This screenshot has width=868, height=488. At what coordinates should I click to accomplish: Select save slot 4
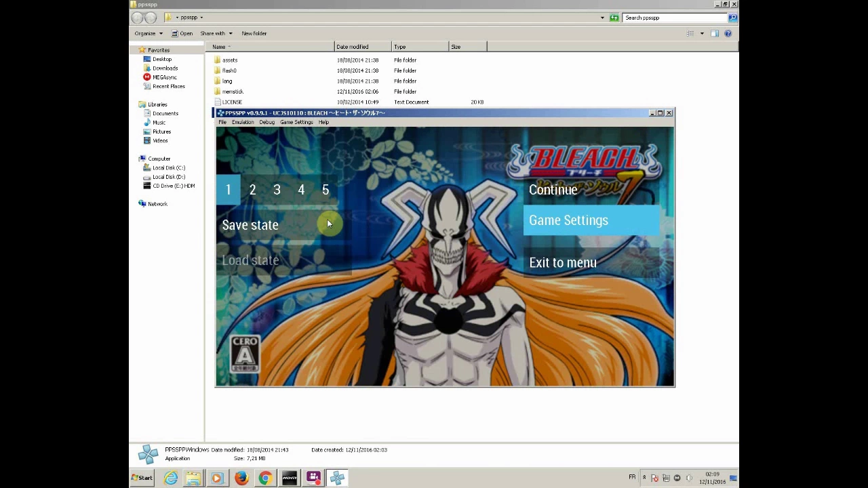coord(301,190)
